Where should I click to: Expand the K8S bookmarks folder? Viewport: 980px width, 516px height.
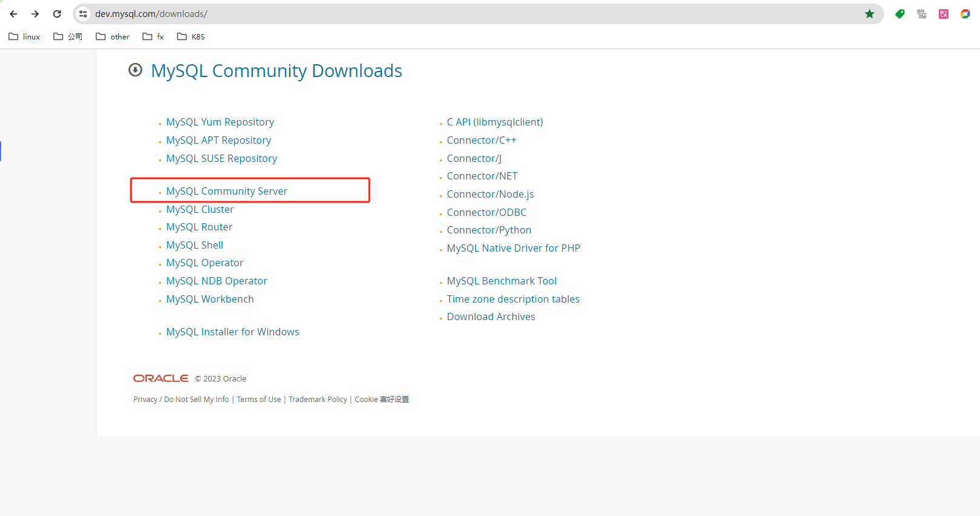pos(191,37)
